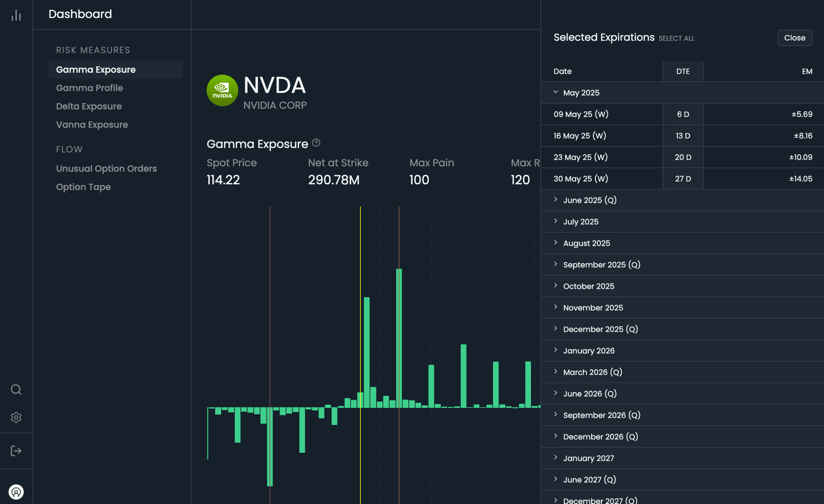The height and width of the screenshot is (504, 824).
Task: Expand September 2026 (Q) group
Action: pos(682,415)
